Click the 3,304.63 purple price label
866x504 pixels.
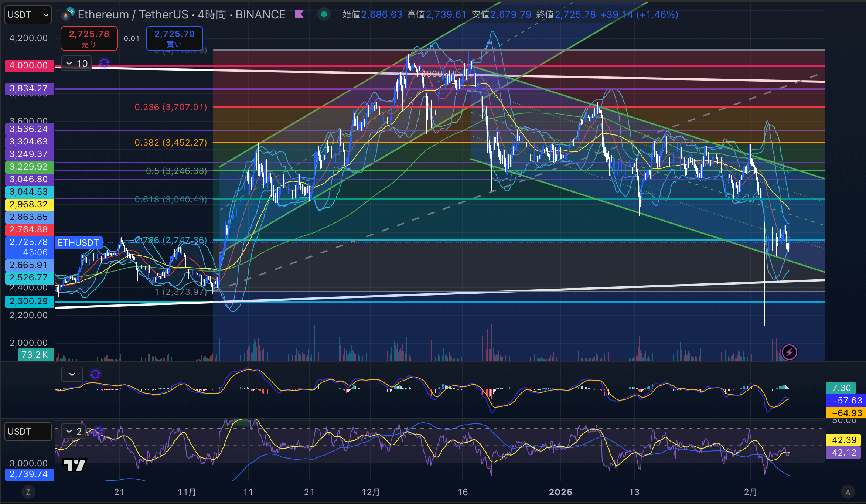(29, 142)
